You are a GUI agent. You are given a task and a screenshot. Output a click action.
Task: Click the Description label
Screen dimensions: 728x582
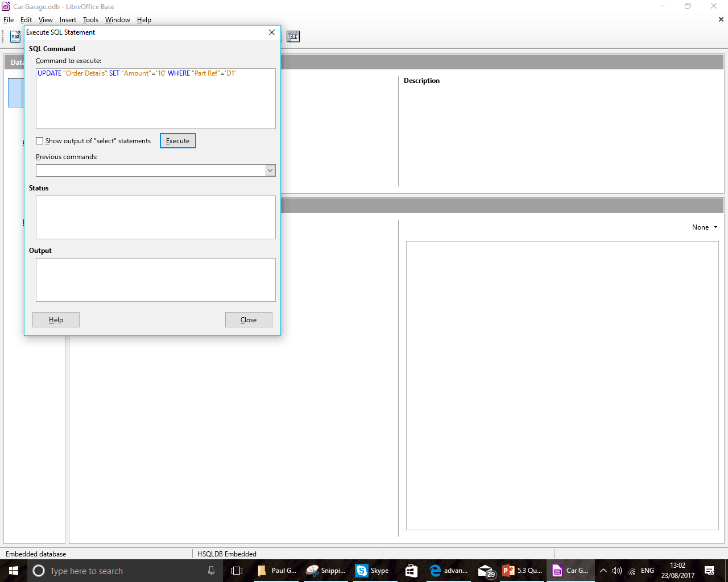(x=421, y=81)
